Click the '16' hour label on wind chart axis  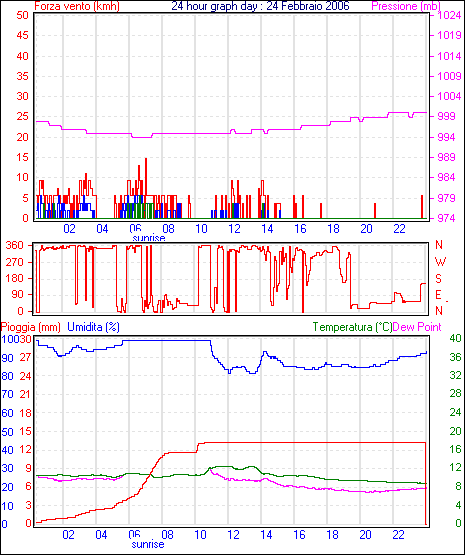[x=300, y=229]
